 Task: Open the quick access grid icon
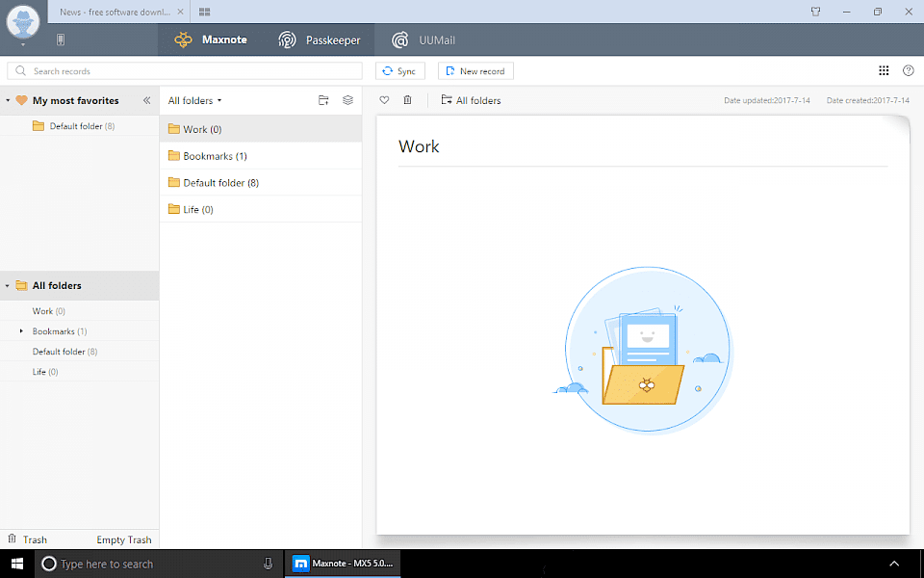(204, 12)
